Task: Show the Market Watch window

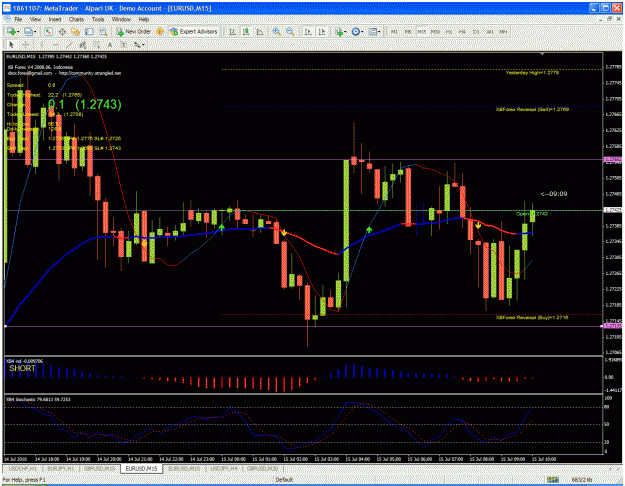Action: pos(49,31)
